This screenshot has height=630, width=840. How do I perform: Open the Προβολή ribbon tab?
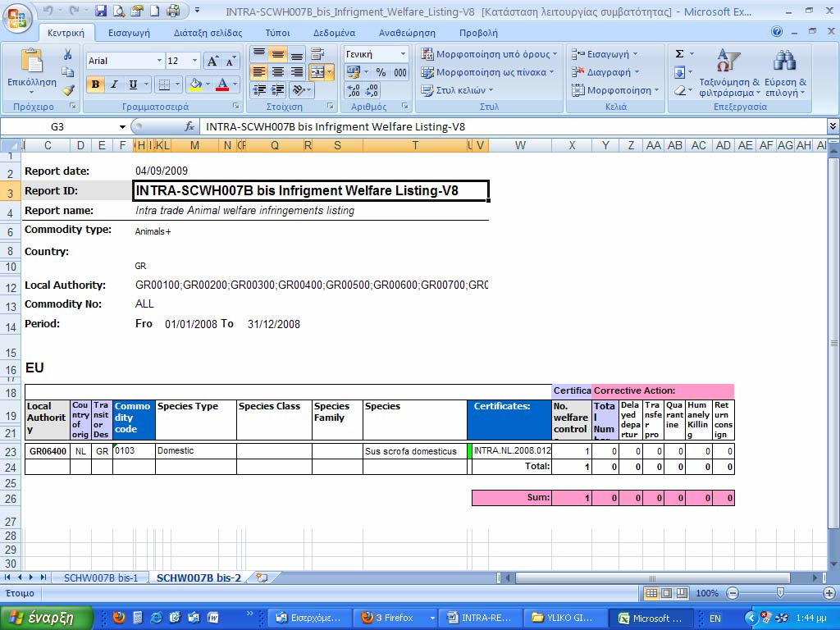pos(478,33)
